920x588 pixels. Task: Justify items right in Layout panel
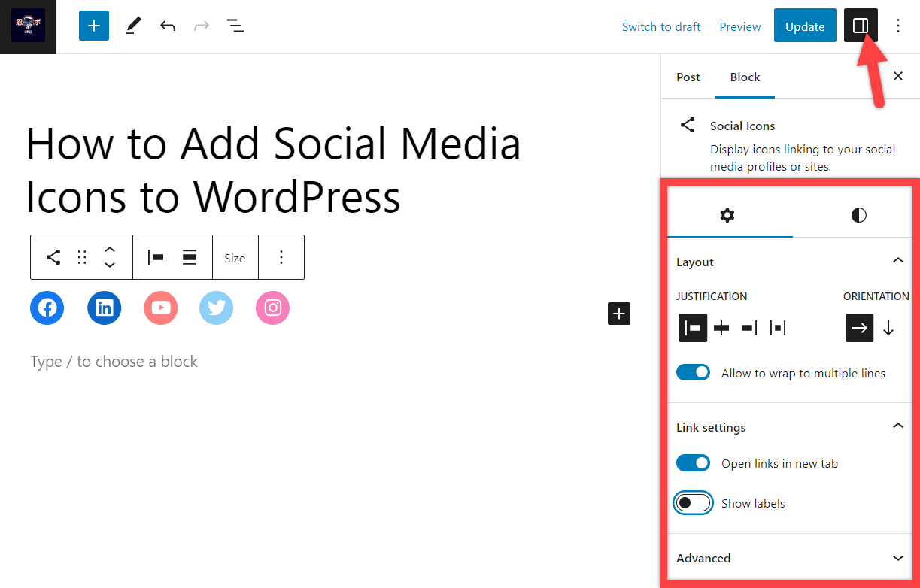pos(749,328)
